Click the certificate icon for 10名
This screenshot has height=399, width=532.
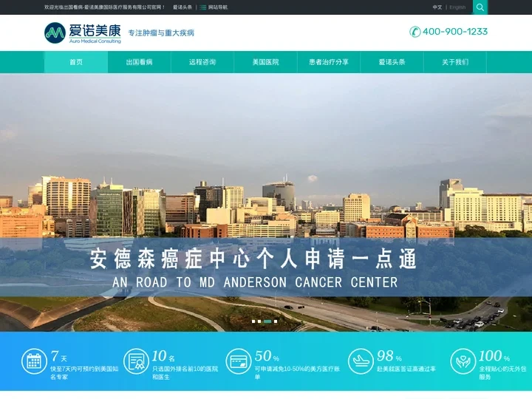coord(136,361)
